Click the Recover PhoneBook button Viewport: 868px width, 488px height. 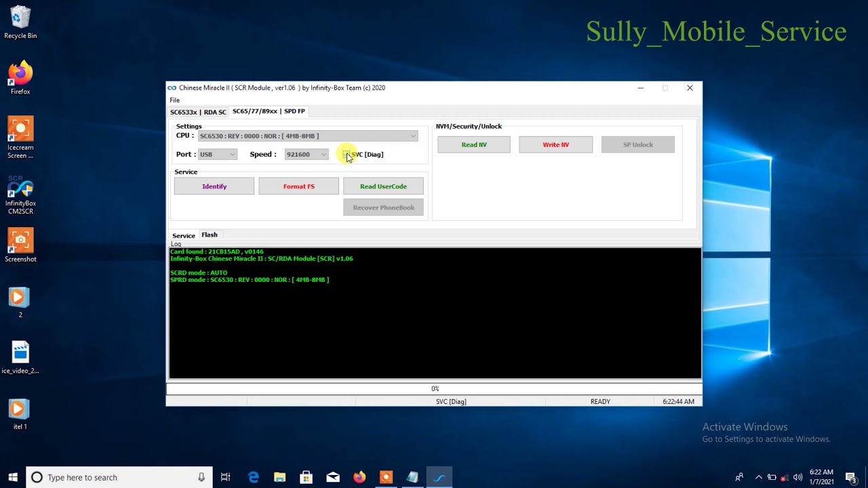(383, 207)
